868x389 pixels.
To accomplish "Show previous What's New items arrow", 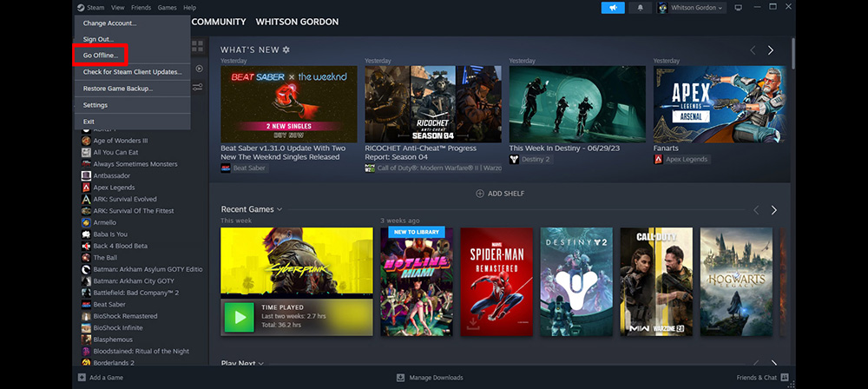I will click(753, 50).
